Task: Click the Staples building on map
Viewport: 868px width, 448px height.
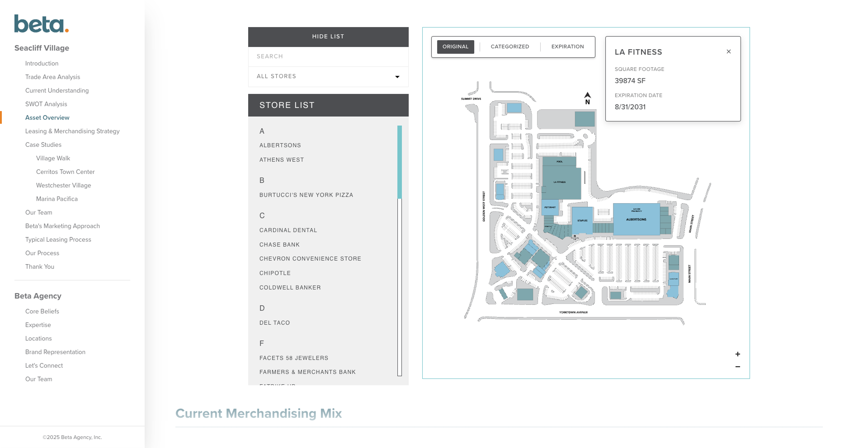Action: [582, 220]
